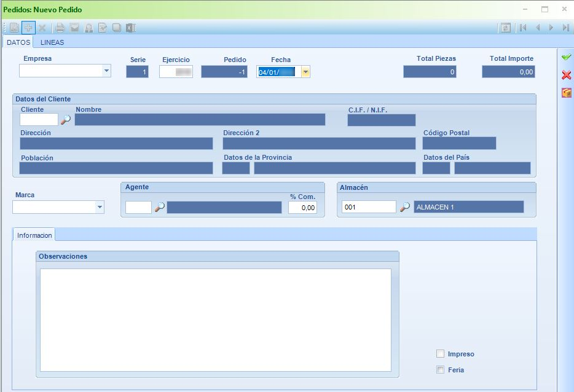Switch to the LINEAS tab

coord(52,42)
